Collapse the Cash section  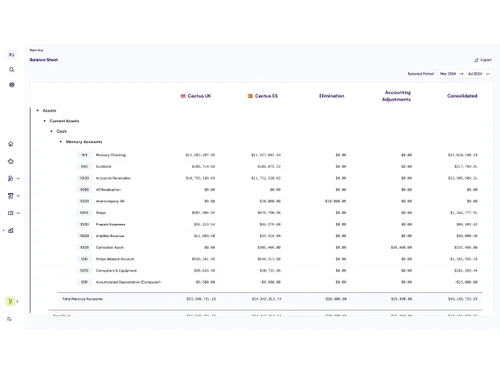51,131
